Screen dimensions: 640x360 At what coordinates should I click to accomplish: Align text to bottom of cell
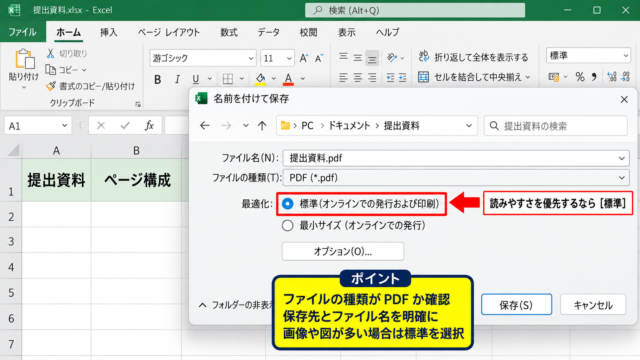point(372,58)
